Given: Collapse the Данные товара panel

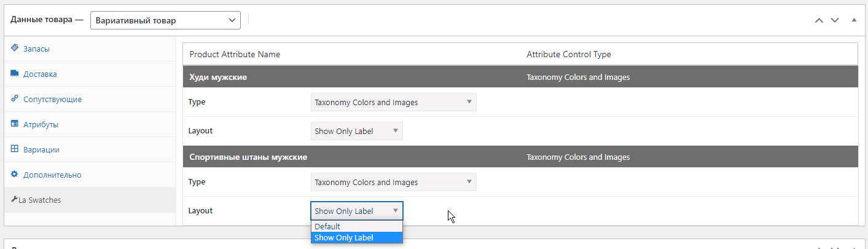Looking at the screenshot, I should tap(854, 20).
